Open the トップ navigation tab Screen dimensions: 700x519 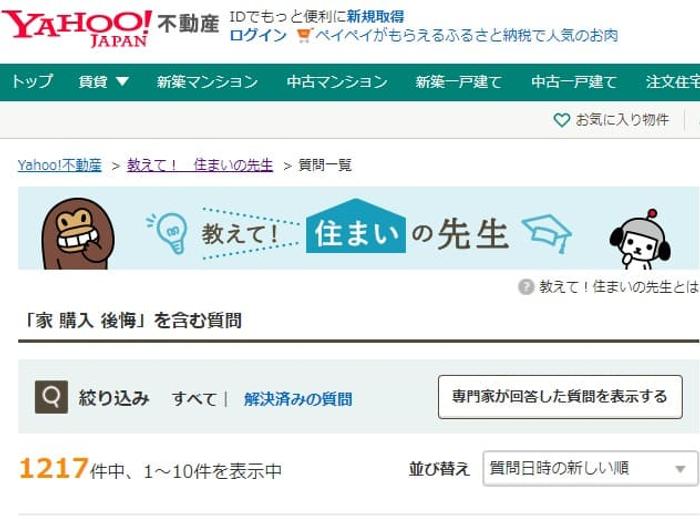[x=32, y=82]
